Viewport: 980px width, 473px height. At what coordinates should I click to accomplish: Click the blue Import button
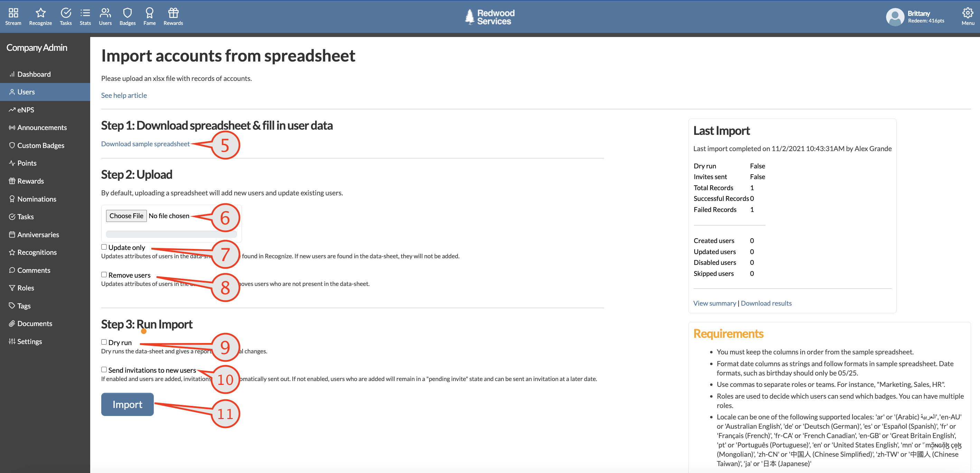coord(128,405)
